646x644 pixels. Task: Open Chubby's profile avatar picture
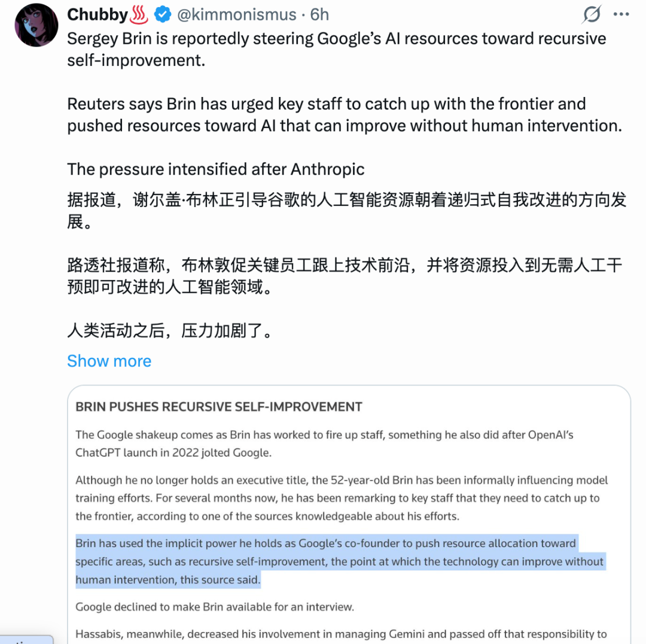[36, 25]
